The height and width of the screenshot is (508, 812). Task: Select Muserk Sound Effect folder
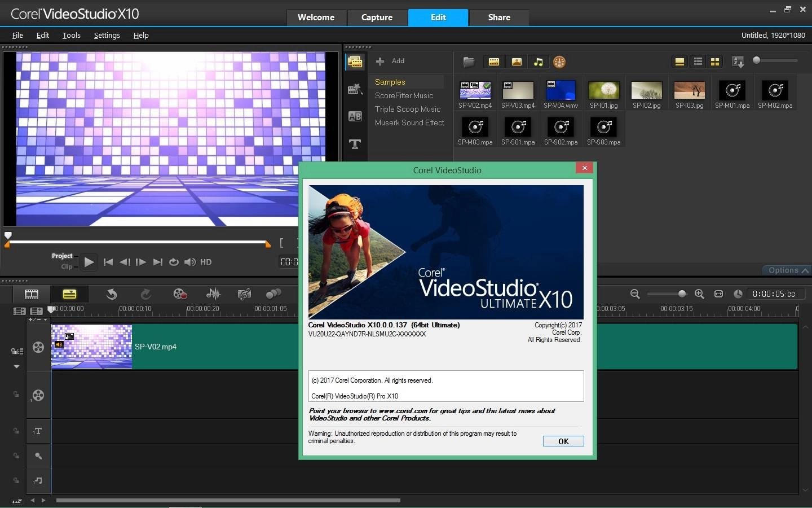click(x=409, y=122)
